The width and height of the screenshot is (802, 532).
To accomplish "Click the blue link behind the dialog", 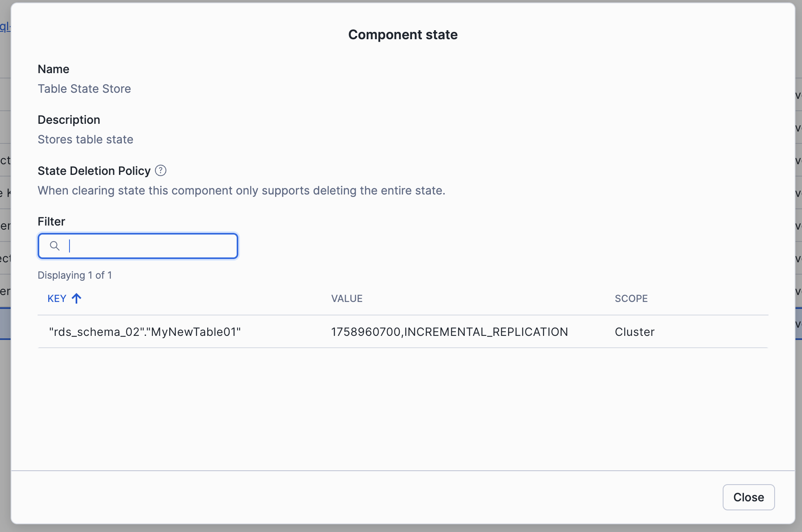I will pyautogui.click(x=5, y=27).
